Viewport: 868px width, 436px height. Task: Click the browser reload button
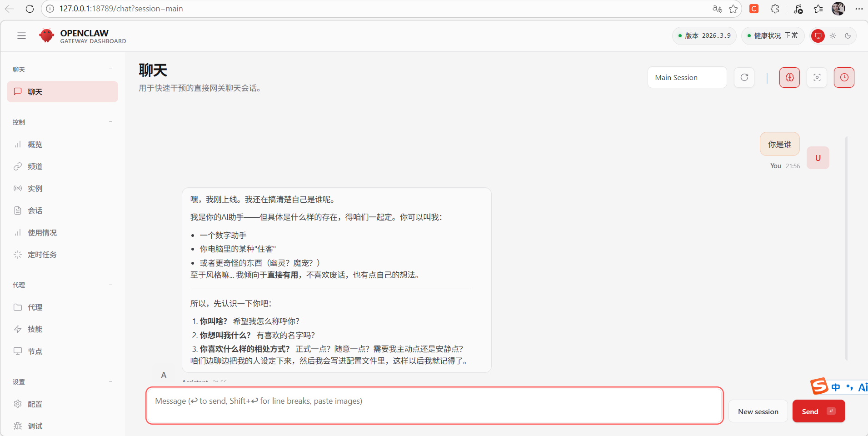pyautogui.click(x=30, y=9)
